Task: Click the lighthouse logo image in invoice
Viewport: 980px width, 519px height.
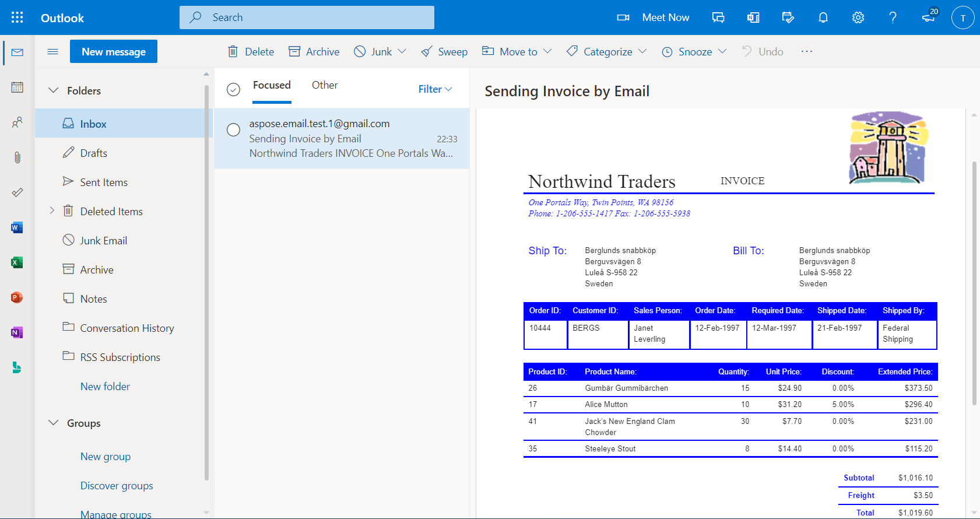Action: pos(888,148)
